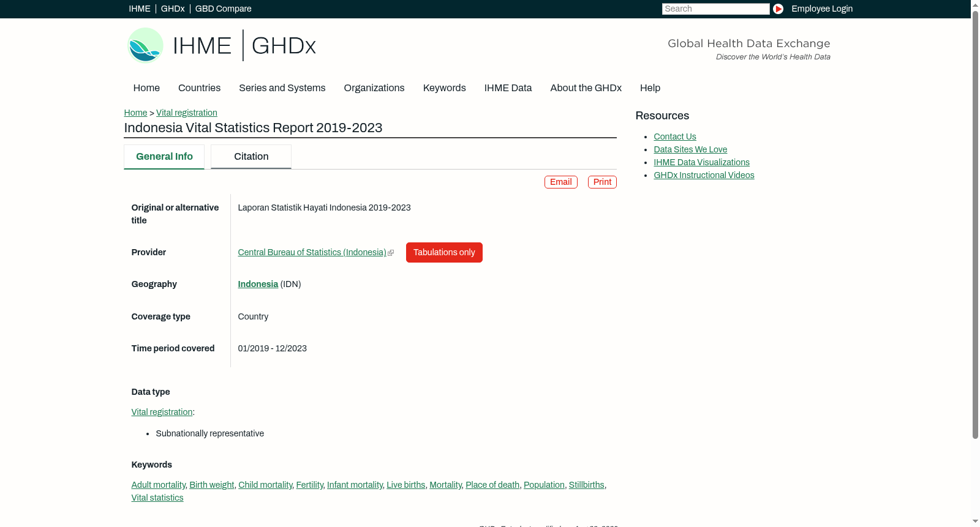Open the Population keyword

pyautogui.click(x=544, y=485)
